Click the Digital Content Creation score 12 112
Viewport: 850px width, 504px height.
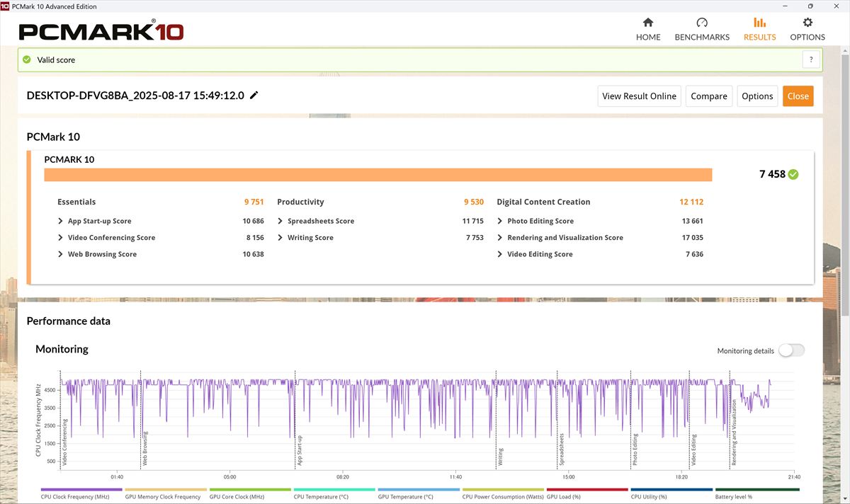click(691, 202)
